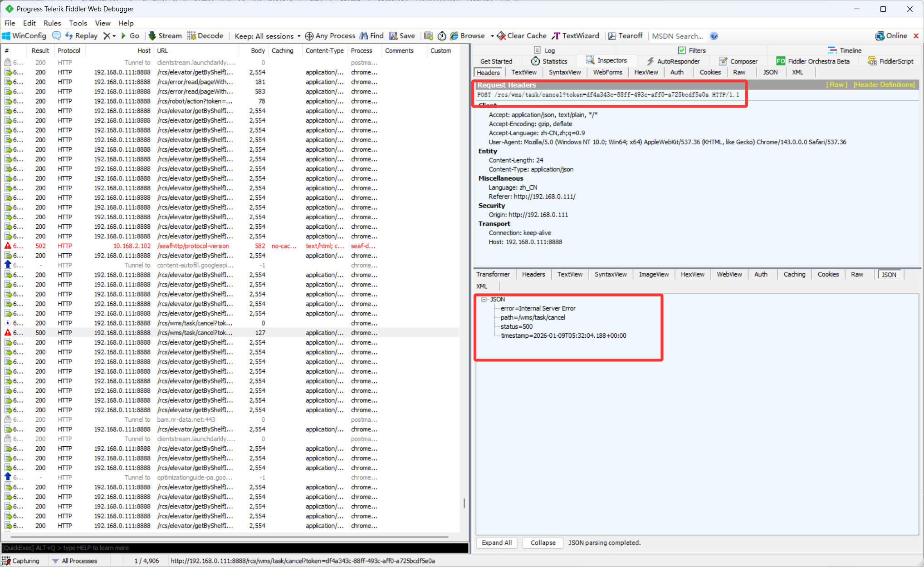Toggle the Filters checkbox tab
Viewport: 924px width, 567px height.
(691, 50)
